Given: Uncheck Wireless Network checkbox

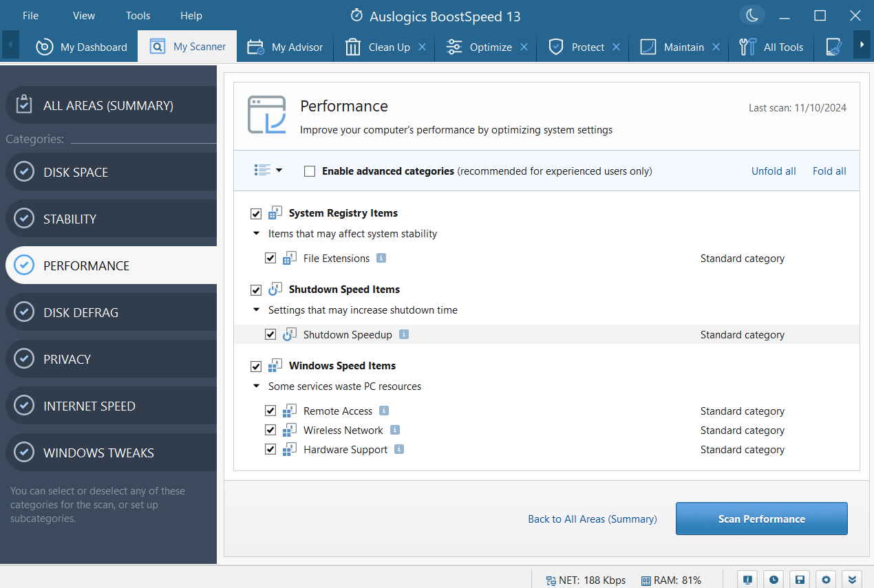Looking at the screenshot, I should [270, 431].
